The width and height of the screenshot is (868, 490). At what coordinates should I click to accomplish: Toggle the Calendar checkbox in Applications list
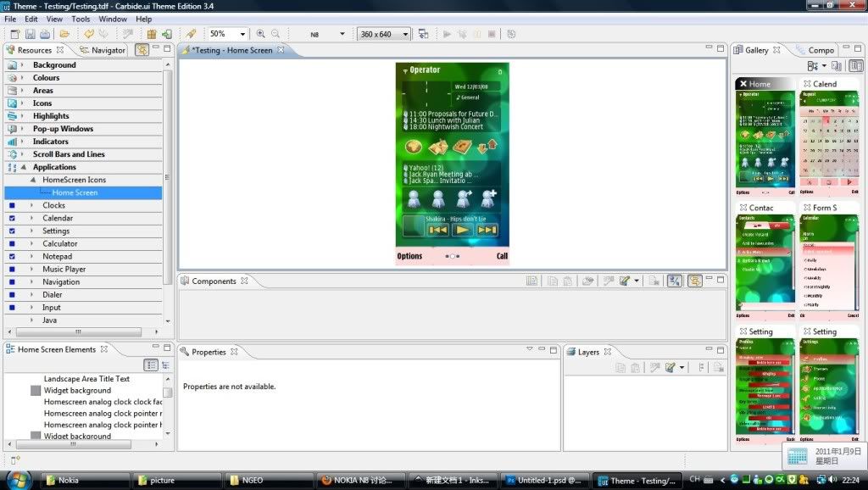click(x=12, y=219)
